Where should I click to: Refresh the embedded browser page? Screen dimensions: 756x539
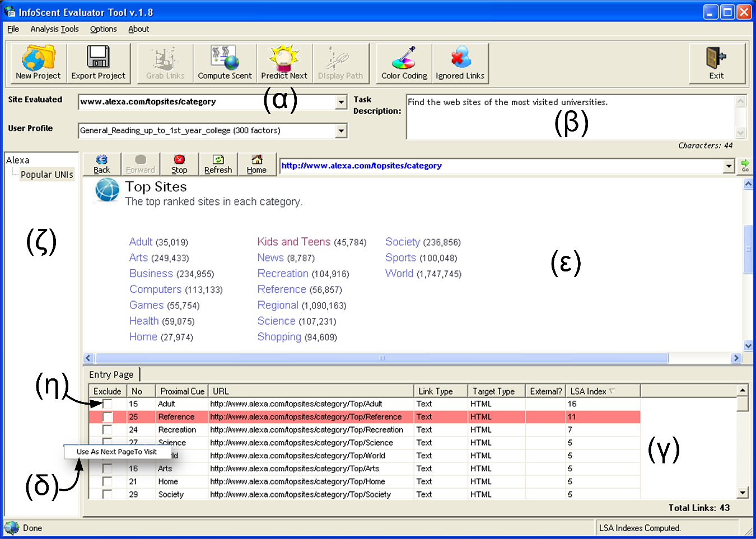pos(218,165)
